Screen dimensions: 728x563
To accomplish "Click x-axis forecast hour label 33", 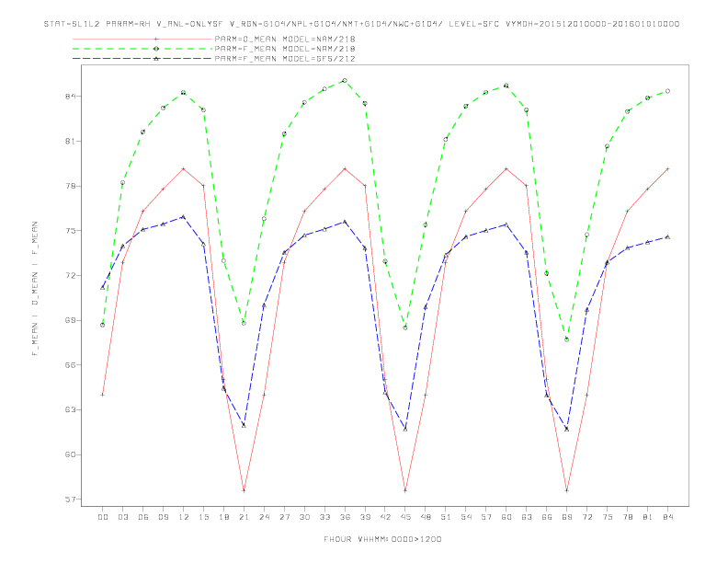I will (324, 517).
